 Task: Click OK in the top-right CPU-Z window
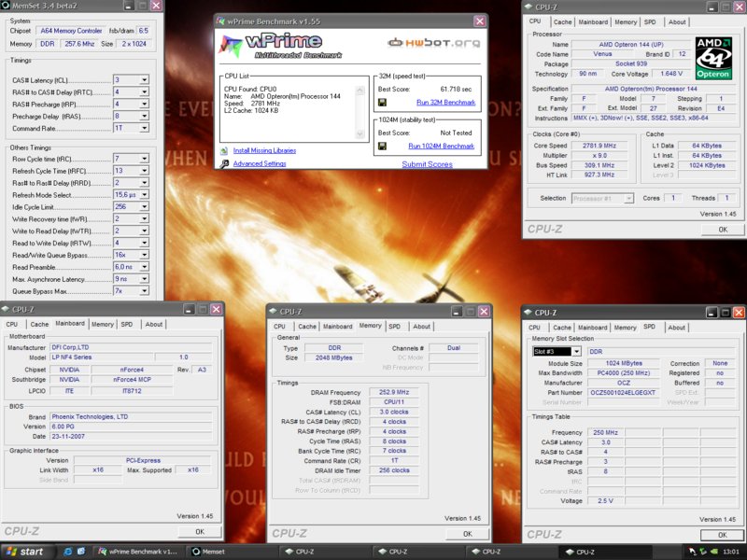[x=723, y=230]
